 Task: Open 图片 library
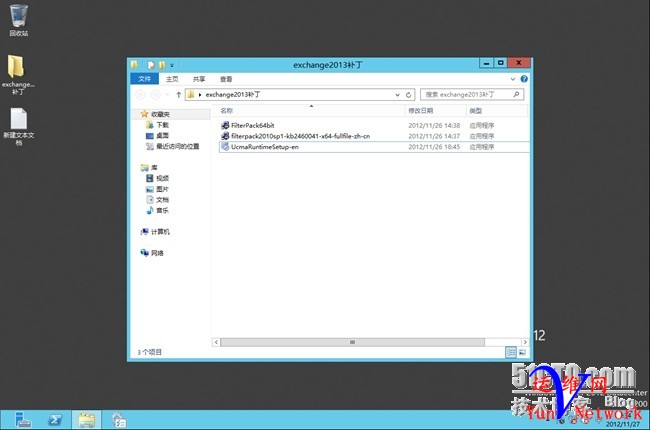158,189
